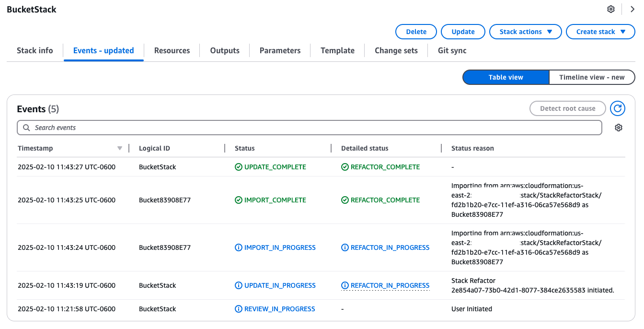Click the info icon beside REVIEW_IN_PROGRESS
The image size is (644, 329).
pos(238,309)
